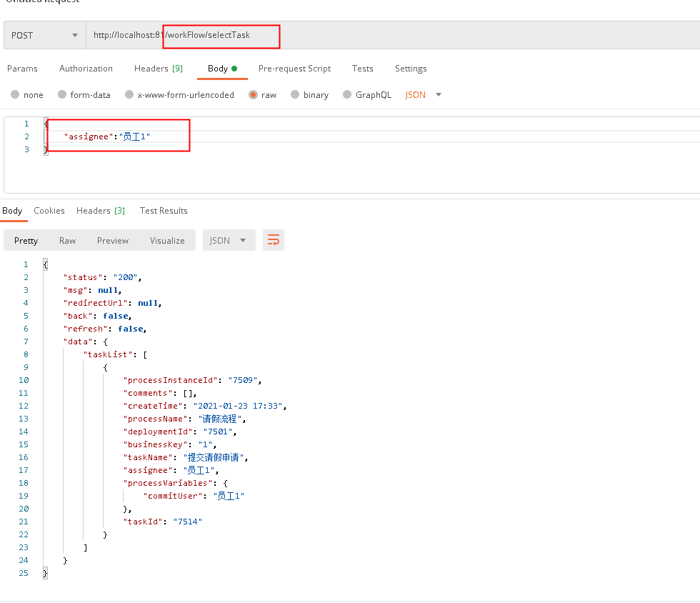Image resolution: width=700 pixels, height=603 pixels.
Task: Toggle response line wrap icon
Action: (273, 240)
